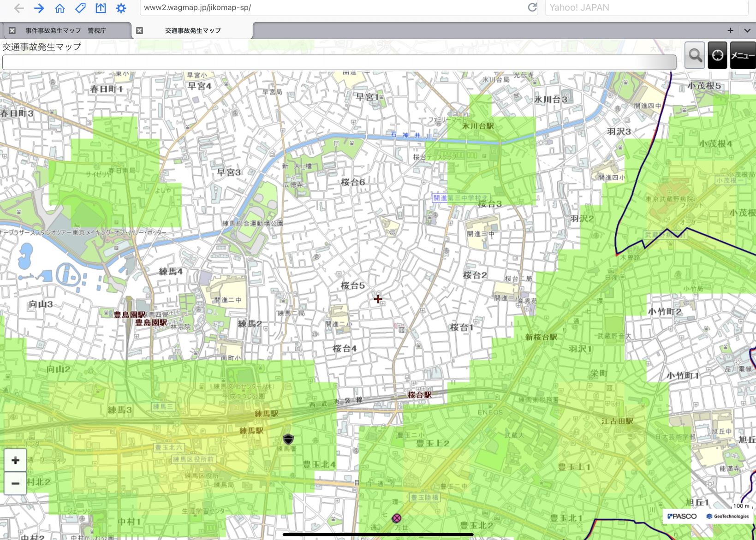Go to browser home page
The height and width of the screenshot is (540, 756).
[x=60, y=8]
